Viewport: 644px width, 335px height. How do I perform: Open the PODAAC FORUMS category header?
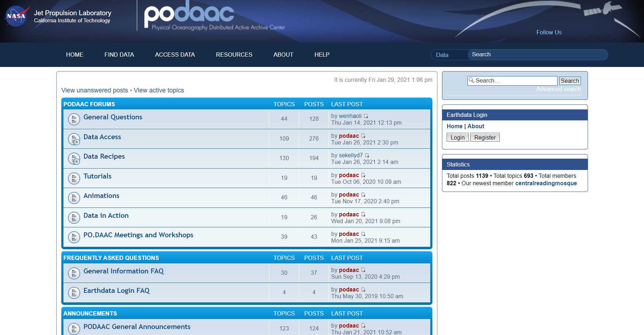tap(89, 104)
